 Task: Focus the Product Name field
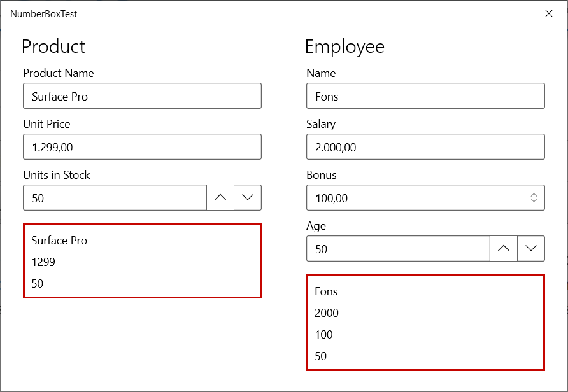142,96
